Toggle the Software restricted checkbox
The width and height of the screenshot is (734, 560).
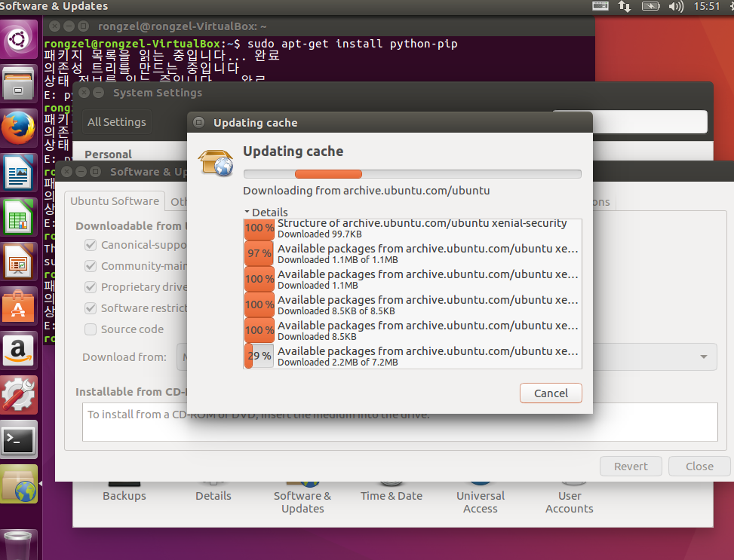[91, 308]
